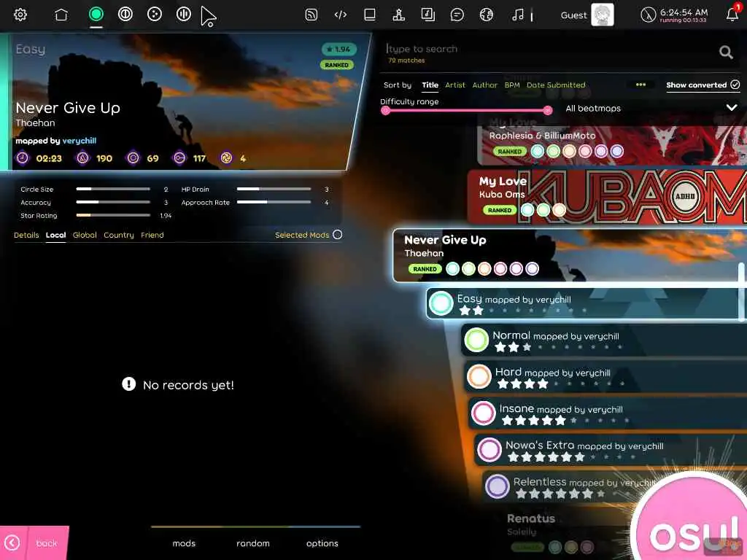Sort beatmaps by Author
This screenshot has width=747, height=560.
[485, 85]
